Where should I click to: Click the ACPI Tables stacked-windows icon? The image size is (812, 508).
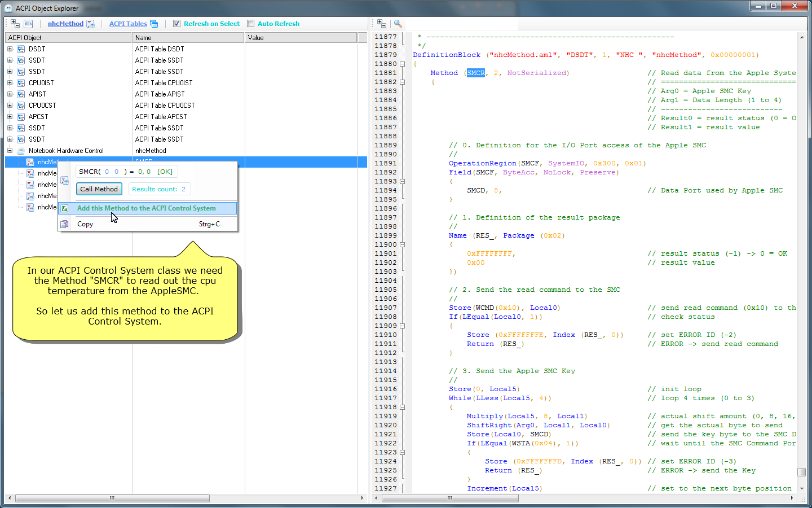(154, 24)
